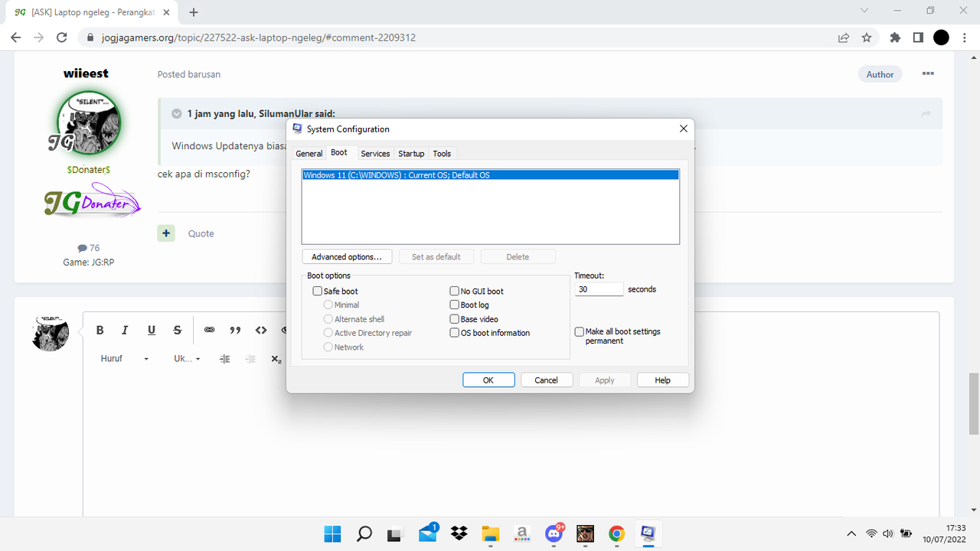Click the System Configuration taskbar icon
The width and height of the screenshot is (980, 551).
point(648,533)
